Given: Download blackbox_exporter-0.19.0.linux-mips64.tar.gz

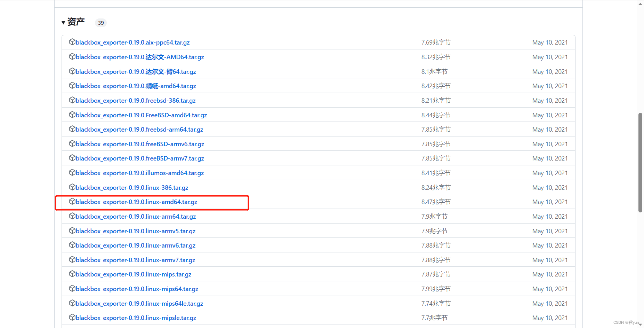Looking at the screenshot, I should tap(137, 289).
